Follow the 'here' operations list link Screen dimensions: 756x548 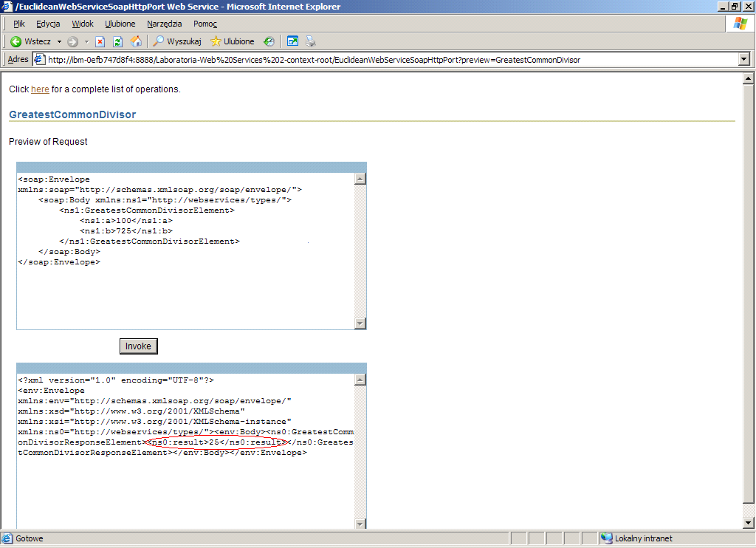[x=40, y=89]
